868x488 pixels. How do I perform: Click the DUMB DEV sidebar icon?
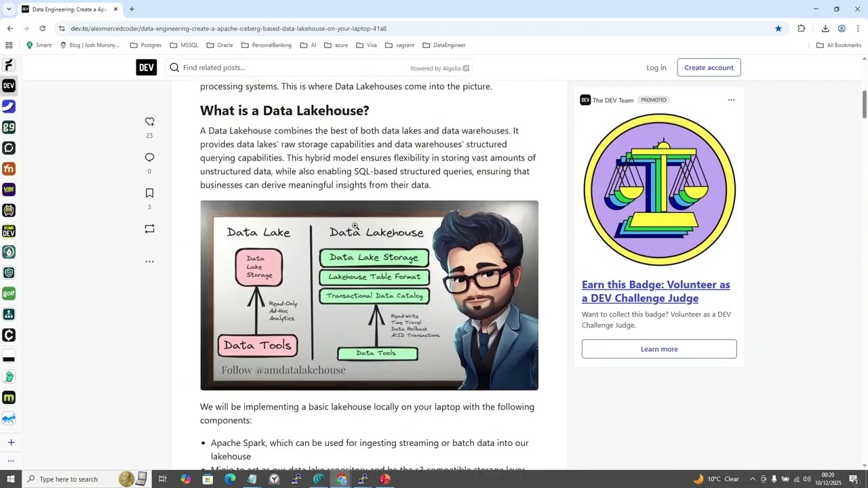9,232
